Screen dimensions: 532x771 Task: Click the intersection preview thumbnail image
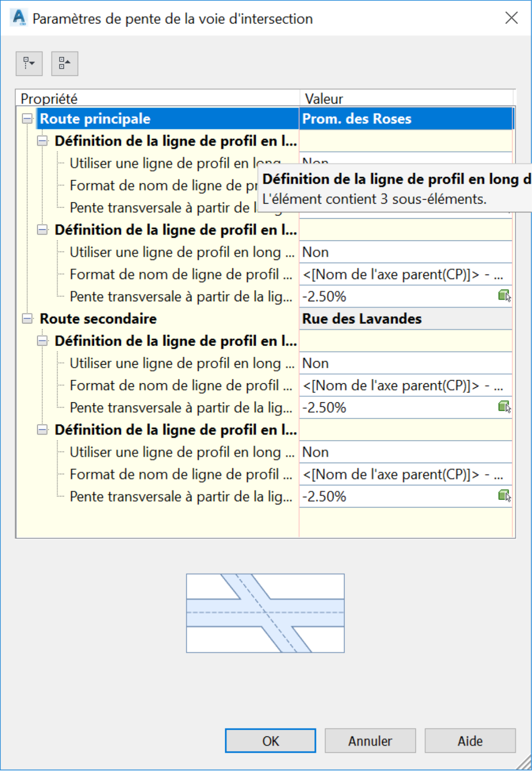click(265, 613)
